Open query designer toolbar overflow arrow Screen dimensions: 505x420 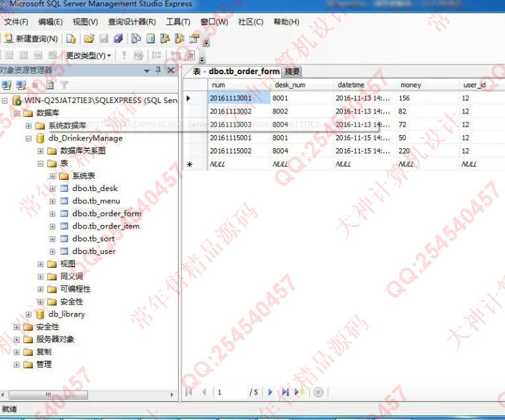point(202,59)
